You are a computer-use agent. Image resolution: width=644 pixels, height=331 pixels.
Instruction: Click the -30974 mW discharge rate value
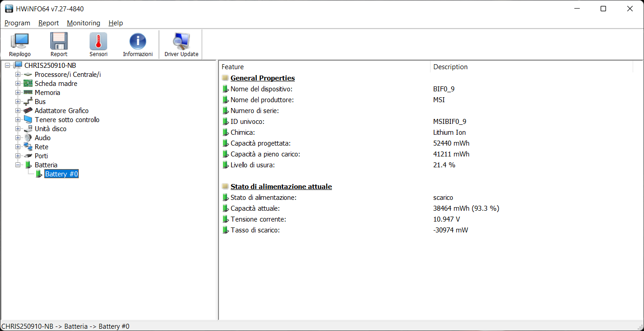[450, 230]
